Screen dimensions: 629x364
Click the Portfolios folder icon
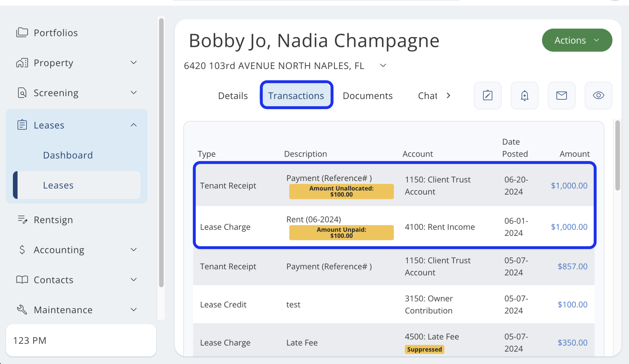[x=22, y=32]
